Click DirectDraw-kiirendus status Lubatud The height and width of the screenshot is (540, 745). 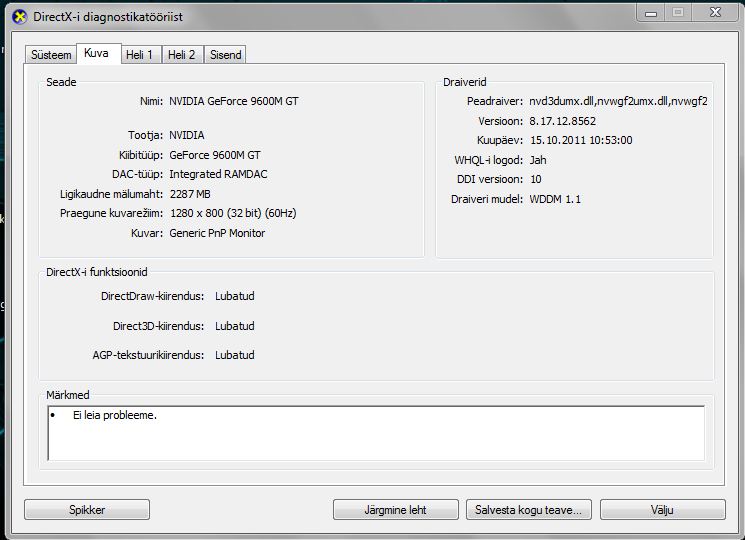(235, 296)
